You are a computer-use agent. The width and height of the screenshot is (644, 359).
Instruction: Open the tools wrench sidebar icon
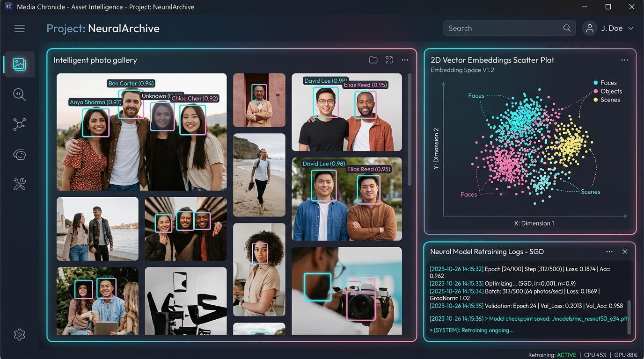[x=19, y=185]
